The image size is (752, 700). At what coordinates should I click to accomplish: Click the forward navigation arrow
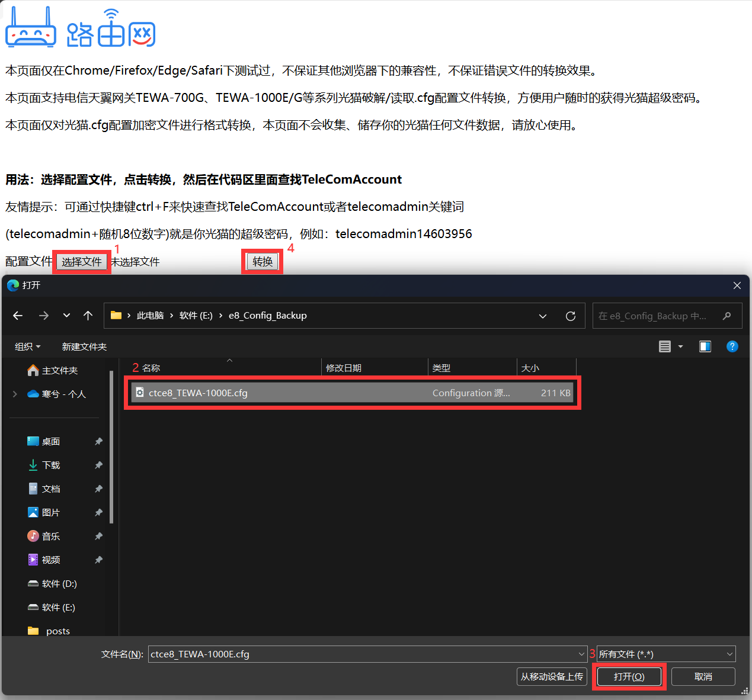44,316
